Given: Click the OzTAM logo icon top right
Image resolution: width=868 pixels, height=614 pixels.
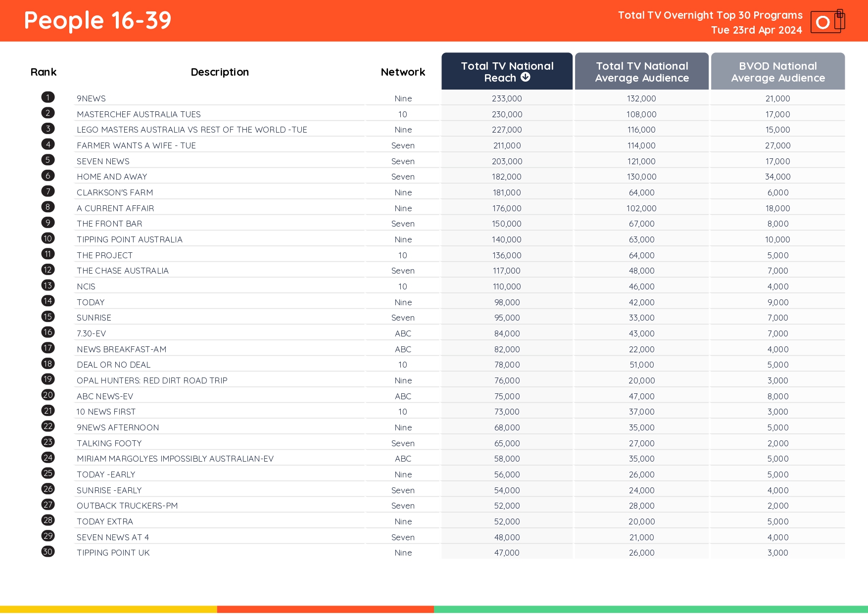Looking at the screenshot, I should tap(827, 22).
